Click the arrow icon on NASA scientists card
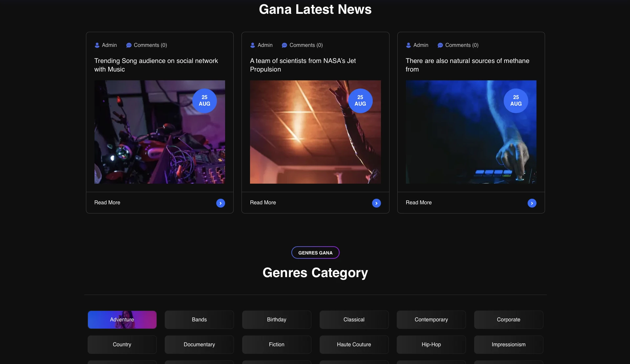Image resolution: width=630 pixels, height=364 pixels. (x=376, y=203)
